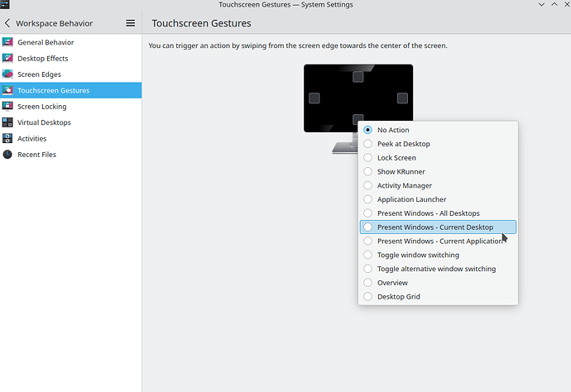The height and width of the screenshot is (392, 571).
Task: Click the Desktop Effects sidebar icon
Action: coord(8,59)
